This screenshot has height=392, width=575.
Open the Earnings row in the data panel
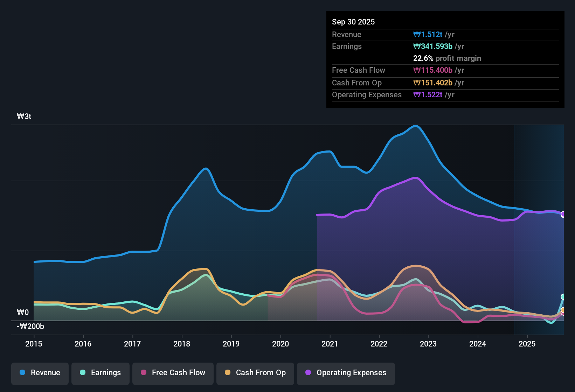[x=347, y=46]
